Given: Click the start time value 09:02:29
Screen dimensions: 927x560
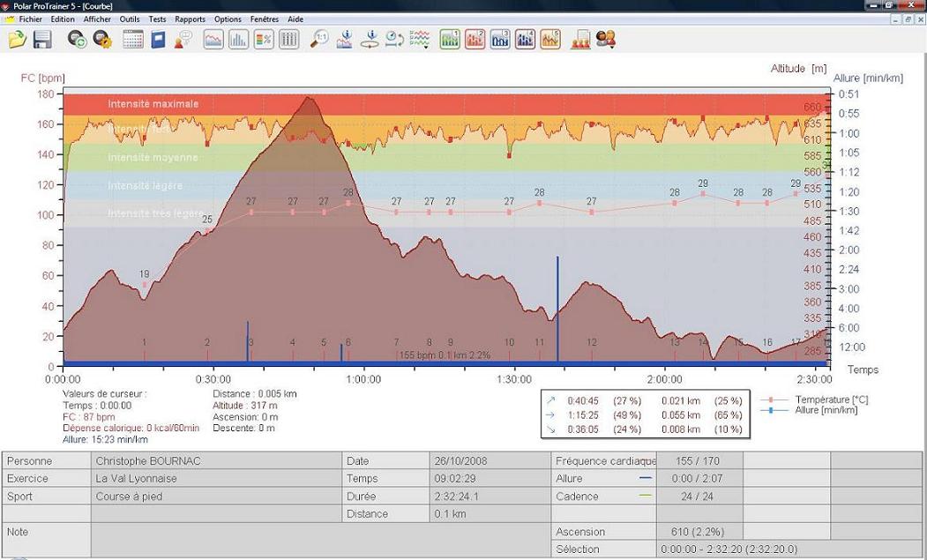Looking at the screenshot, I should (x=455, y=478).
